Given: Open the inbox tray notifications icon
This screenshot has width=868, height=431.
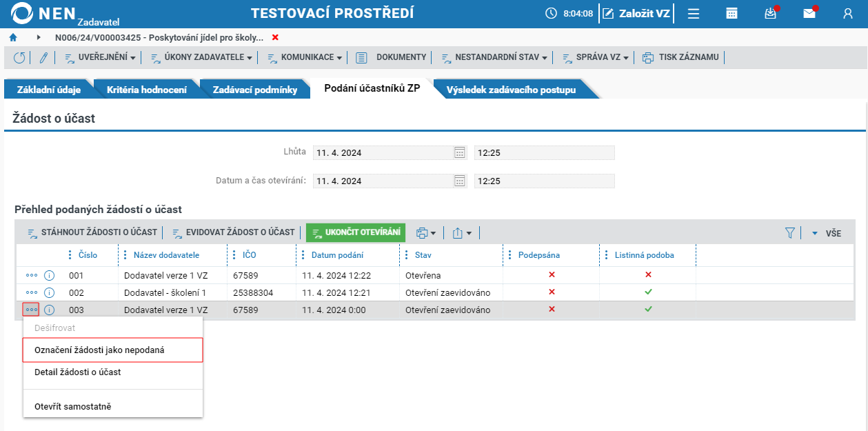Looking at the screenshot, I should click(771, 14).
